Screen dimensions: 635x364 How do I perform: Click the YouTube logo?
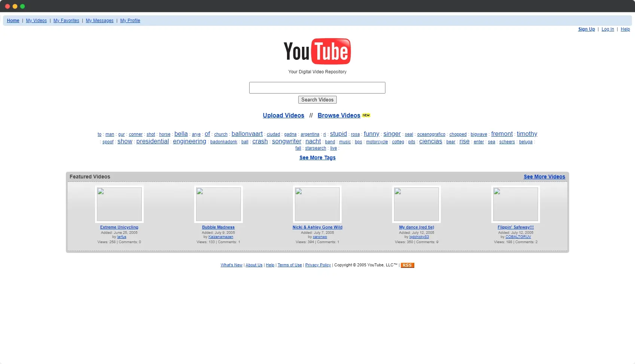tap(317, 51)
